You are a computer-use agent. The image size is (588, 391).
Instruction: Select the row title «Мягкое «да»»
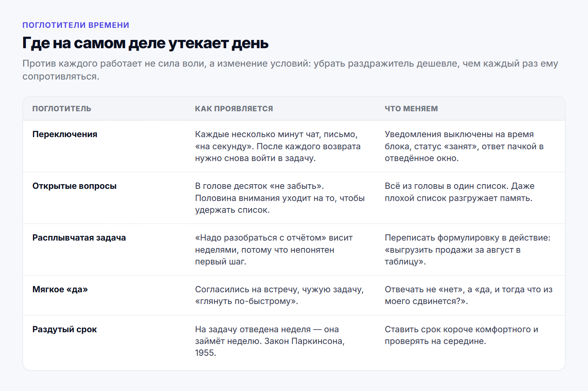pyautogui.click(x=60, y=290)
